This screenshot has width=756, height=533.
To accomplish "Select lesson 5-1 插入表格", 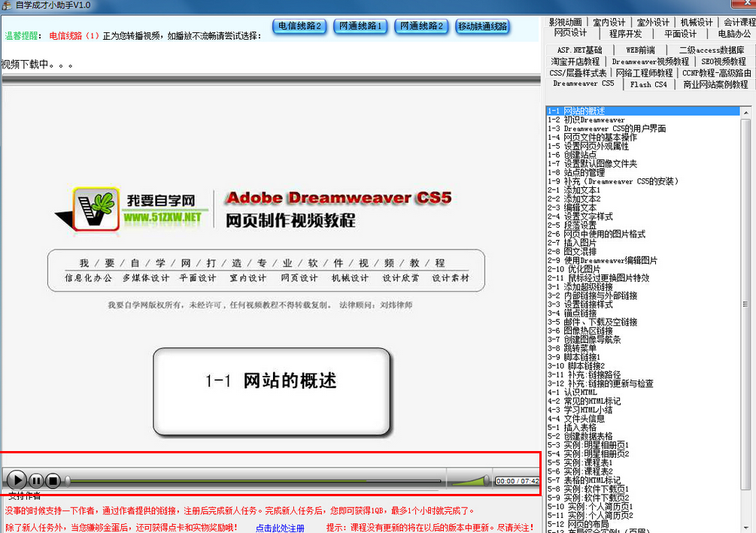I will tap(642, 427).
